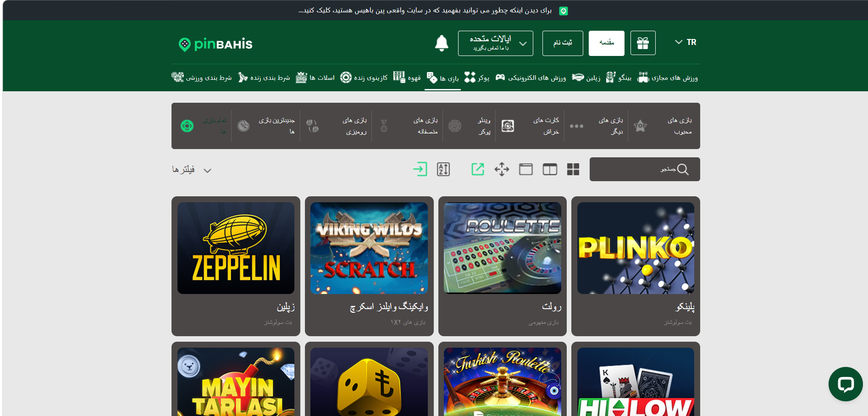This screenshot has width=868, height=416.
Task: Open the کازینوی زنده live casino tab
Action: click(364, 78)
